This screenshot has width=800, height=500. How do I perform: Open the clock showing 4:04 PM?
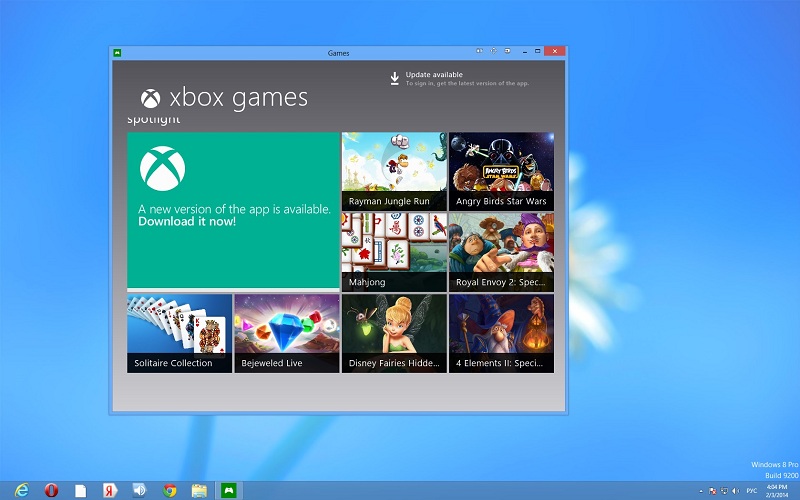click(x=777, y=491)
